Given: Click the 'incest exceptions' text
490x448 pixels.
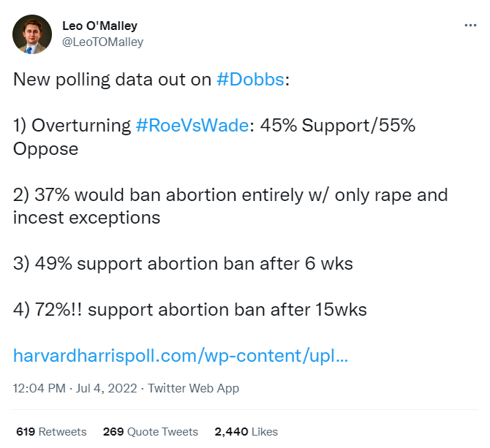Looking at the screenshot, I should [86, 217].
